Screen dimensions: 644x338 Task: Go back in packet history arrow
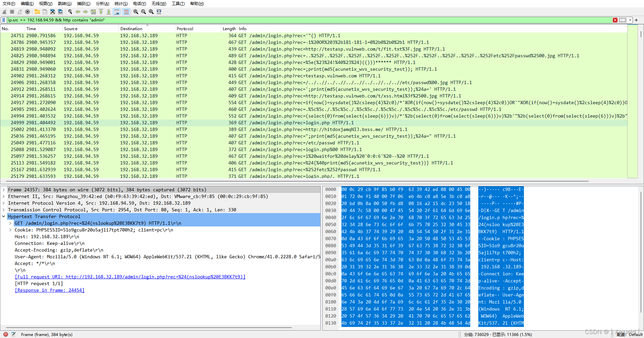pyautogui.click(x=78, y=12)
